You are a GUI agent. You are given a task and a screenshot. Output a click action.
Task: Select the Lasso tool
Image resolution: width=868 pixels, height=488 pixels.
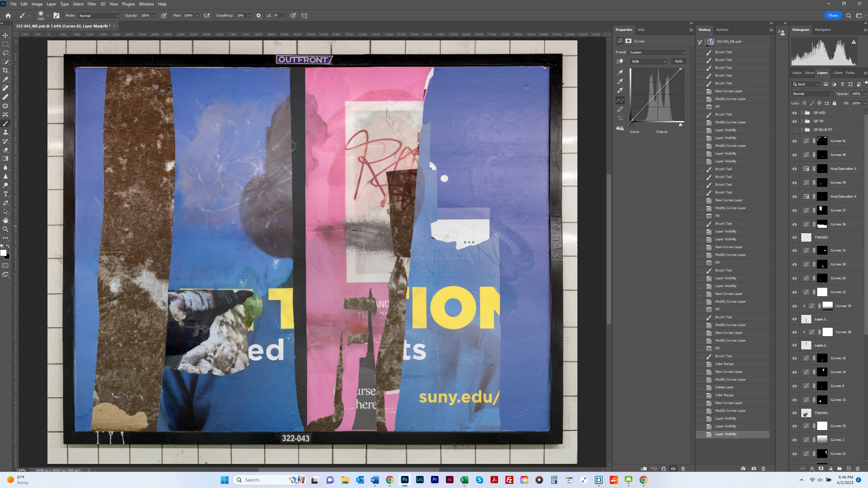[x=5, y=53]
